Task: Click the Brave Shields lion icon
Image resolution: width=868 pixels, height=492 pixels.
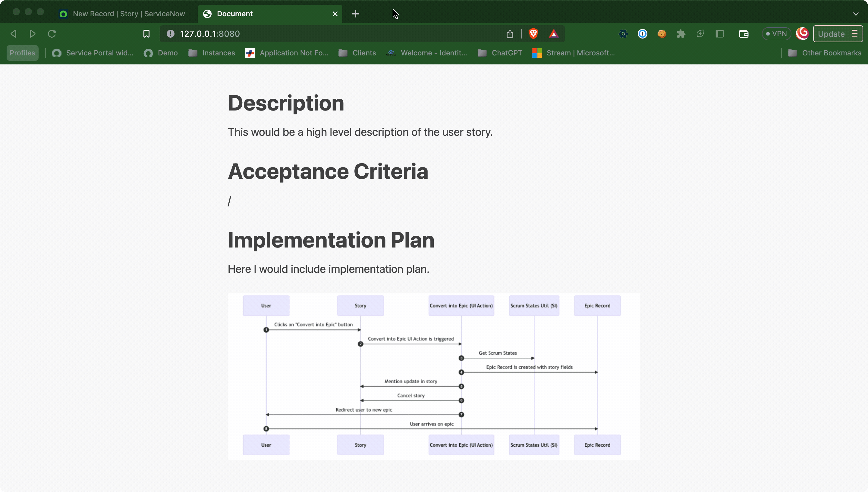Action: [x=533, y=34]
